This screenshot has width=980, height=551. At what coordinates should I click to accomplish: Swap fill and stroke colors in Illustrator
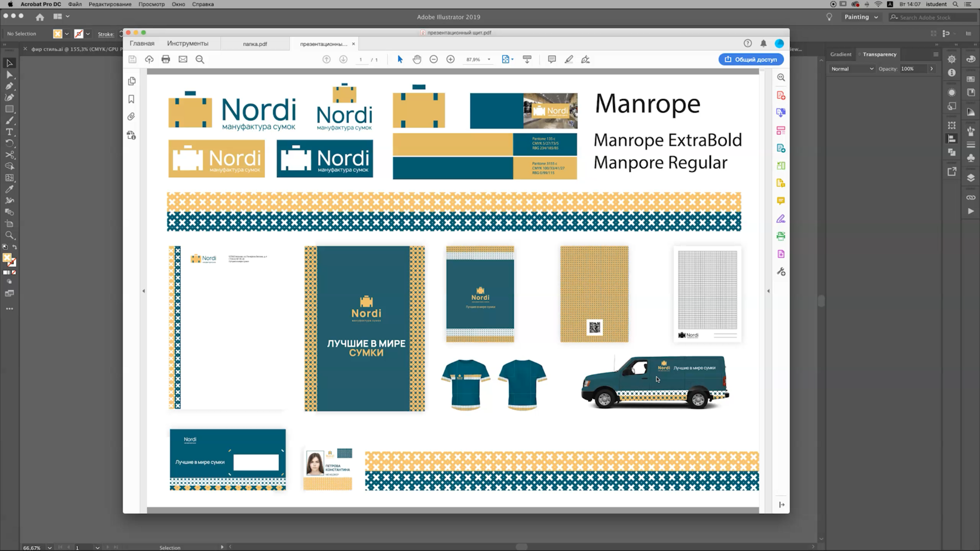15,247
